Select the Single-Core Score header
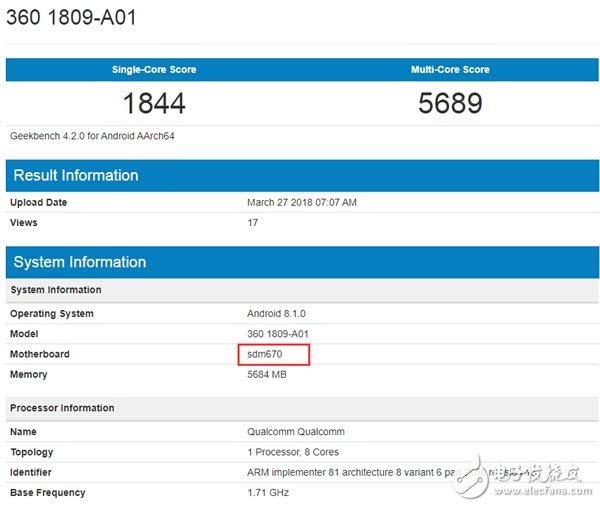The image size is (600, 507). pyautogui.click(x=154, y=70)
